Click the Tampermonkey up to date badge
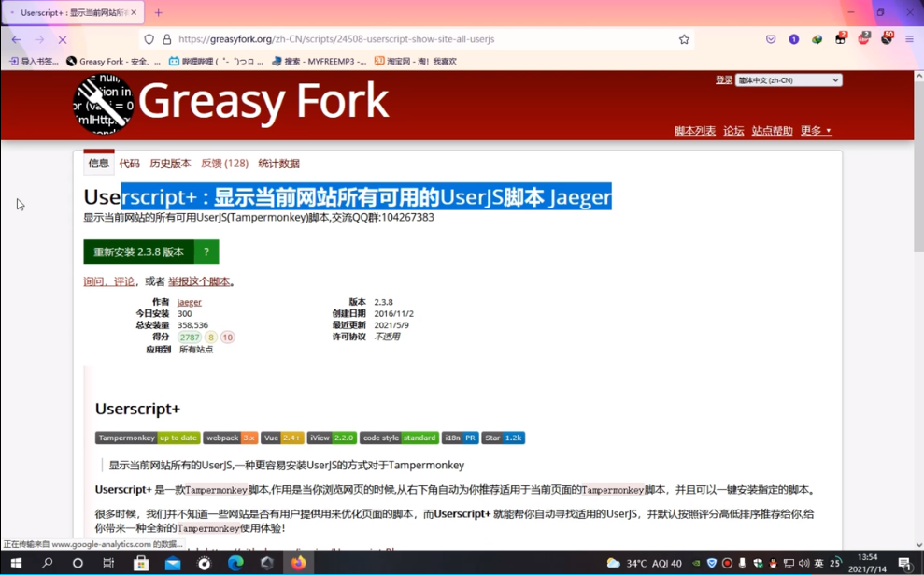 coord(148,438)
